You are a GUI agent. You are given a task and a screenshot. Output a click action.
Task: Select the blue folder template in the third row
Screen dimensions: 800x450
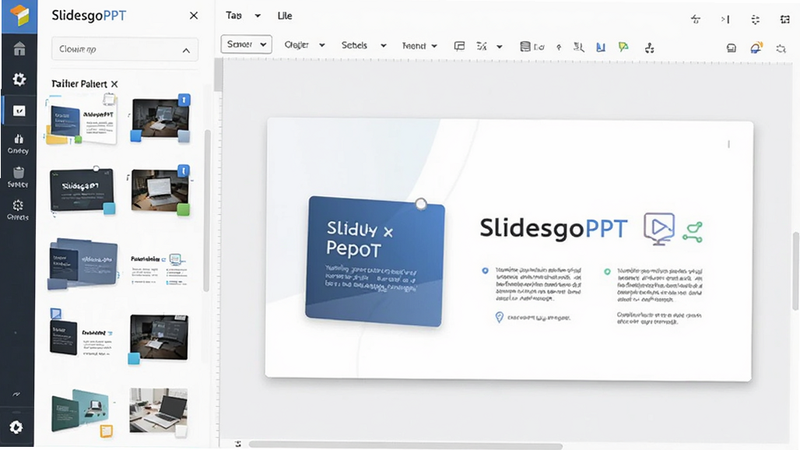(83, 264)
